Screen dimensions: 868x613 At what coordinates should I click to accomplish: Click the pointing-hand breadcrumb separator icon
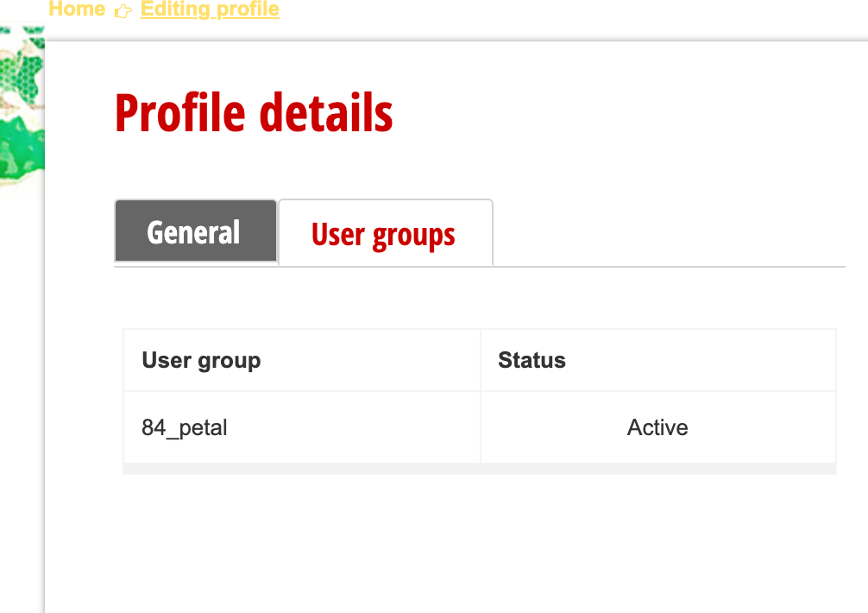click(x=122, y=10)
